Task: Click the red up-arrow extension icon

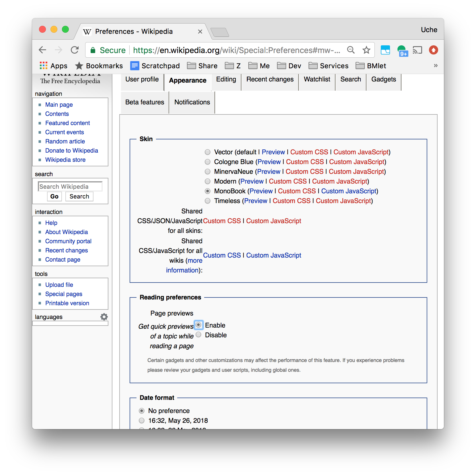Action: coord(433,50)
